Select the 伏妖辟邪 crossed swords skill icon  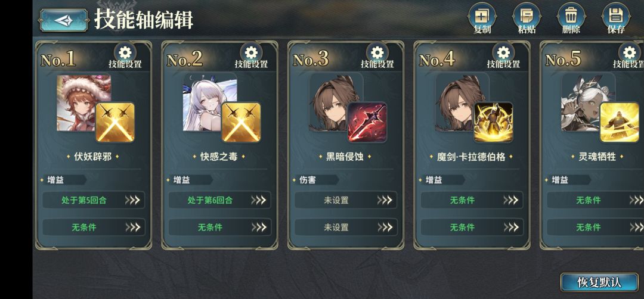click(115, 122)
